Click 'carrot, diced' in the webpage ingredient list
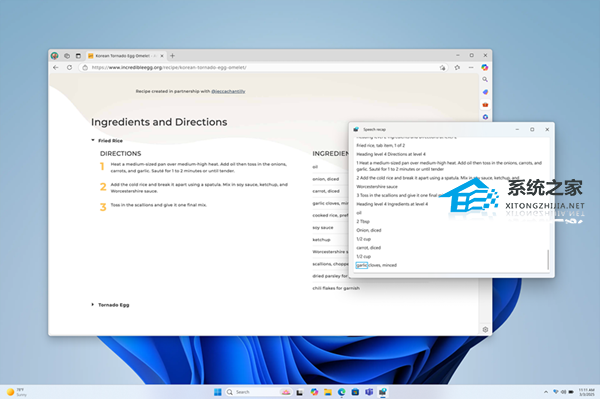This screenshot has height=399, width=600. pyautogui.click(x=326, y=191)
